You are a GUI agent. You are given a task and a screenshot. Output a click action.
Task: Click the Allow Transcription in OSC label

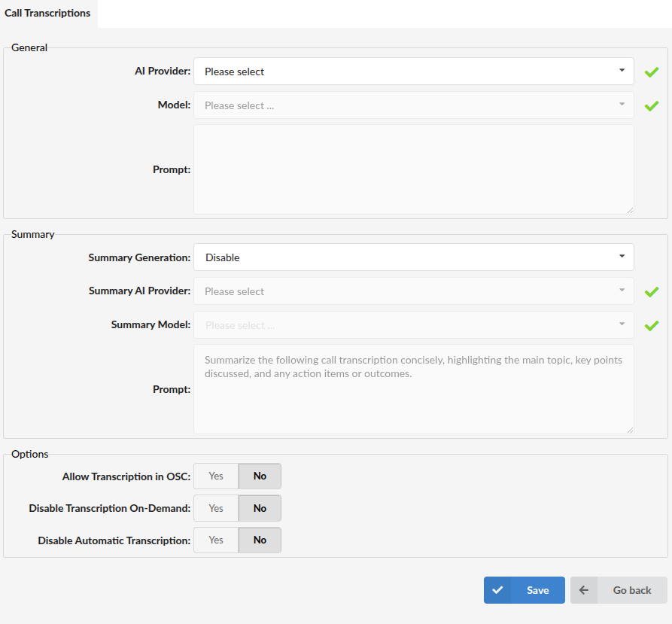126,476
